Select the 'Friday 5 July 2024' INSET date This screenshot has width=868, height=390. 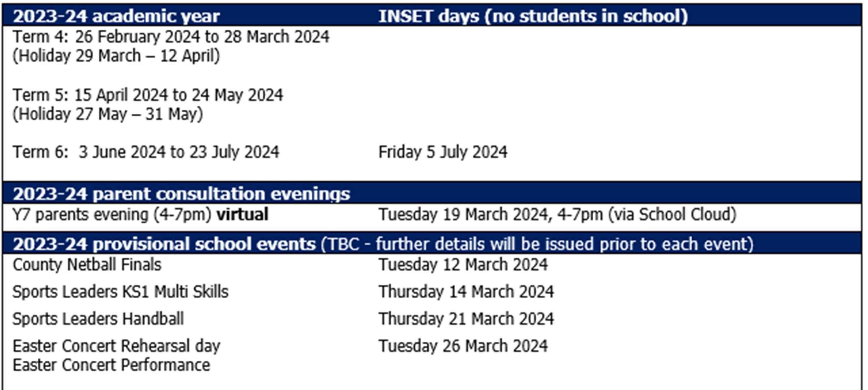(443, 152)
